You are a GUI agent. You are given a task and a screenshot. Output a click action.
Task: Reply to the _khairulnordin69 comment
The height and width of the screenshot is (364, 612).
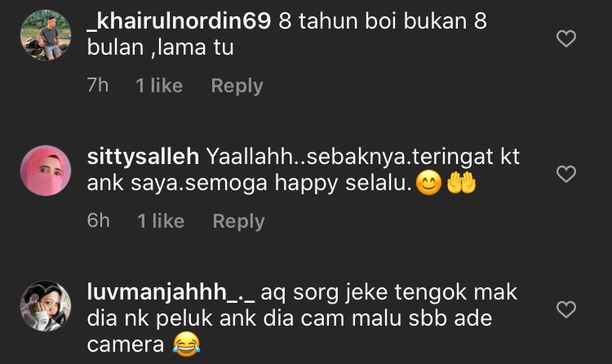click(x=237, y=86)
